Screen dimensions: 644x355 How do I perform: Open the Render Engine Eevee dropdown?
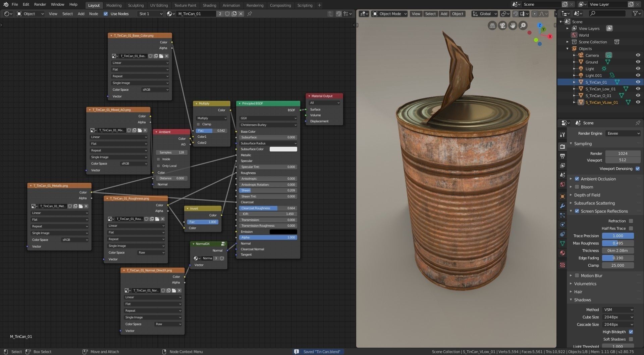click(x=624, y=133)
